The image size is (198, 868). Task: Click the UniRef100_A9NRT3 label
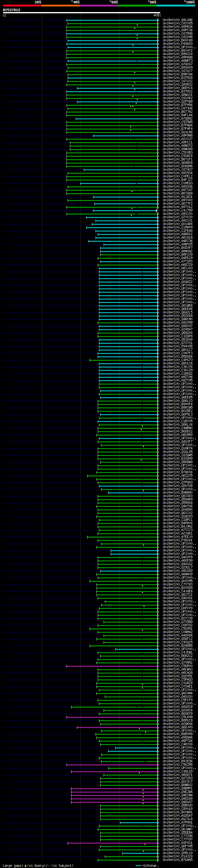coord(178,61)
